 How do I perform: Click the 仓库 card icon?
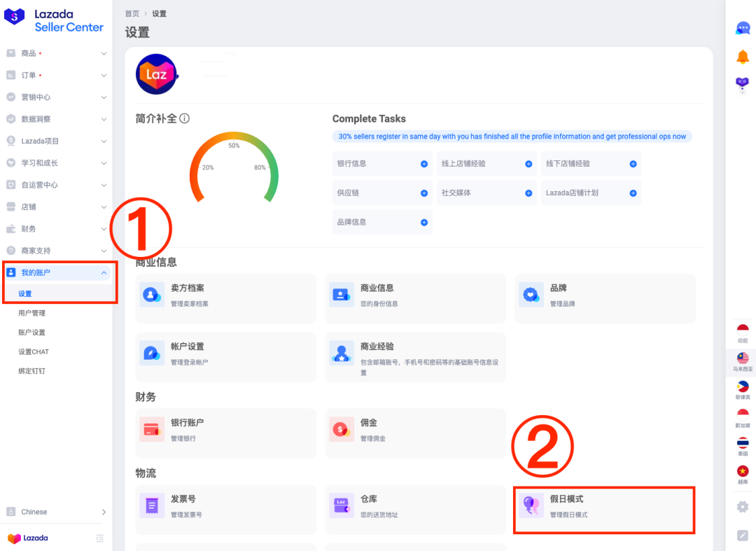click(342, 505)
